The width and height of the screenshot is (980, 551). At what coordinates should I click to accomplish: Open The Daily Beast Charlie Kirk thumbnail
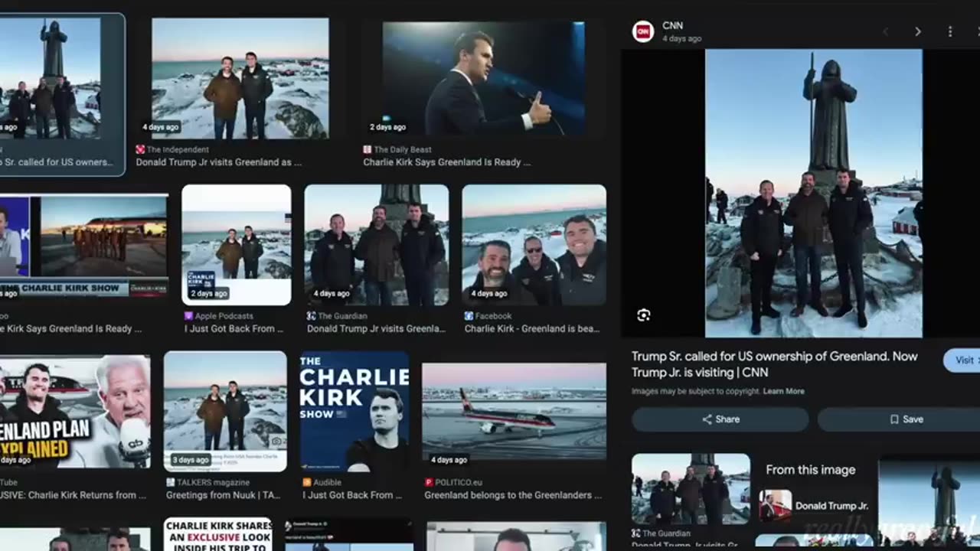(483, 78)
